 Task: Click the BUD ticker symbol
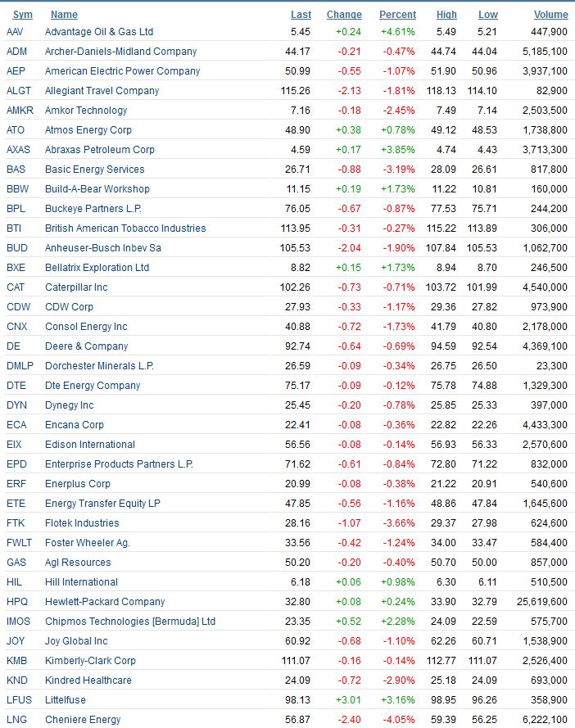(x=17, y=248)
